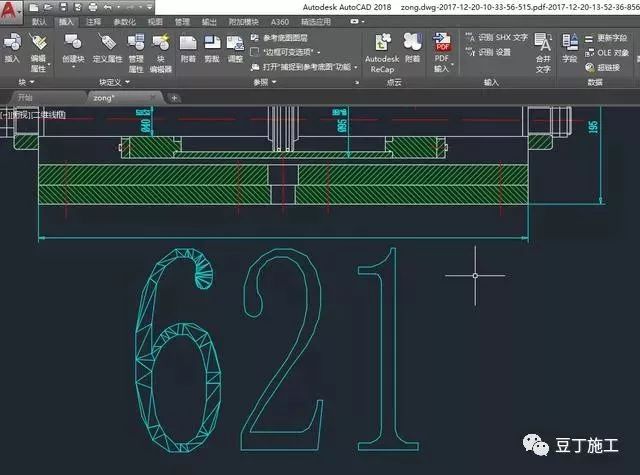Open the zong* drawing tab
Image resolution: width=640 pixels, height=475 pixels.
tap(106, 98)
